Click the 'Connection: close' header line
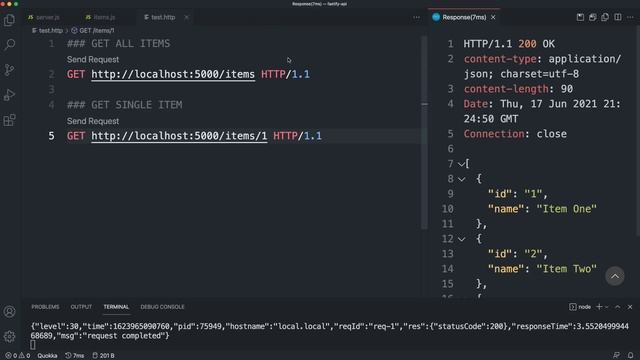The image size is (640, 360). tap(515, 134)
